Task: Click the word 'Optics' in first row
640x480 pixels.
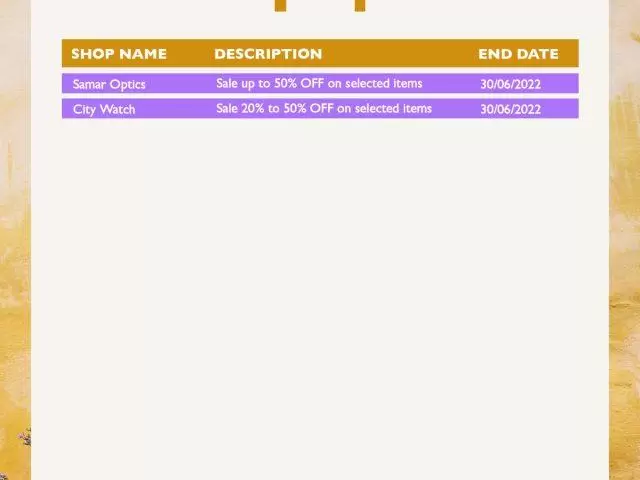Action: pos(127,84)
